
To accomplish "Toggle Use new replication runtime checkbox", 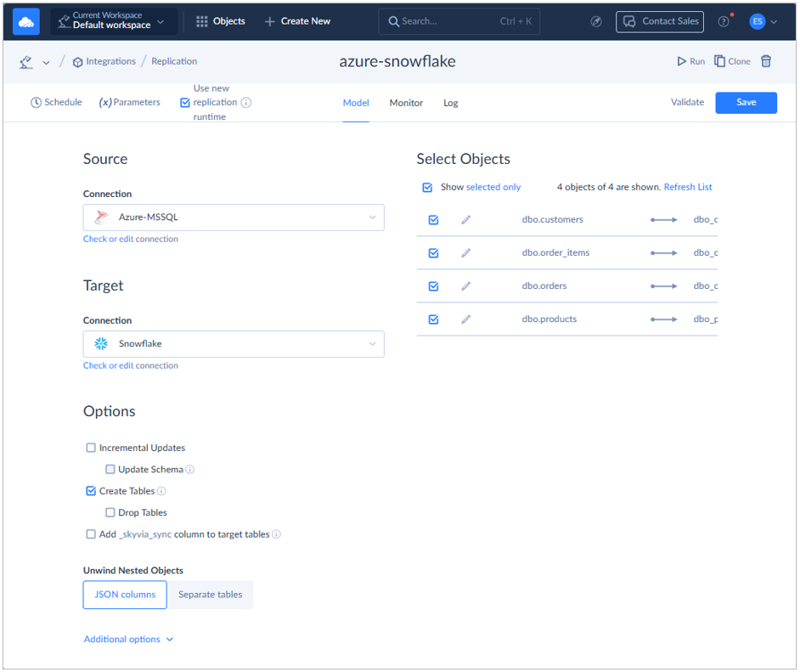I will pos(185,103).
